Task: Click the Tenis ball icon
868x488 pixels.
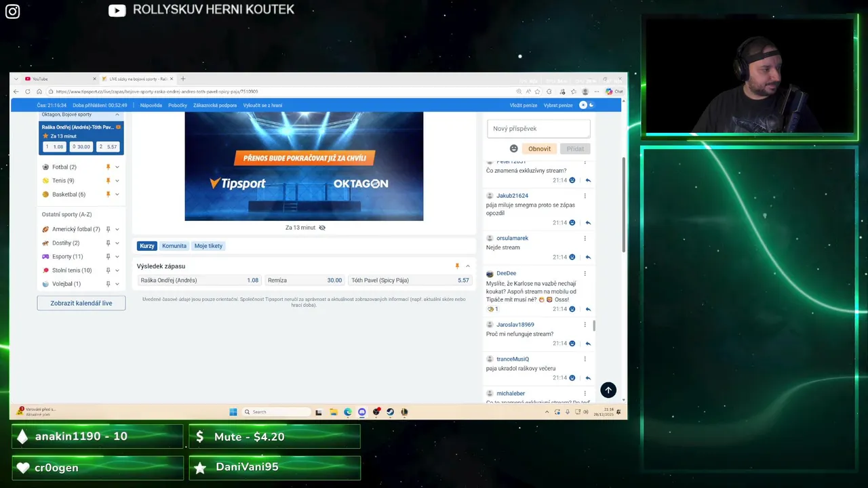Action: pyautogui.click(x=45, y=180)
